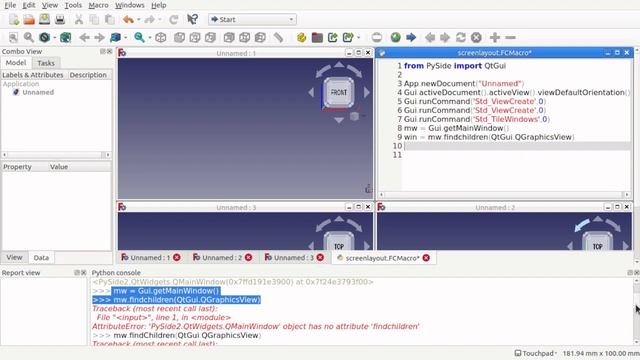Click the browser Refresh page icon

(461, 38)
